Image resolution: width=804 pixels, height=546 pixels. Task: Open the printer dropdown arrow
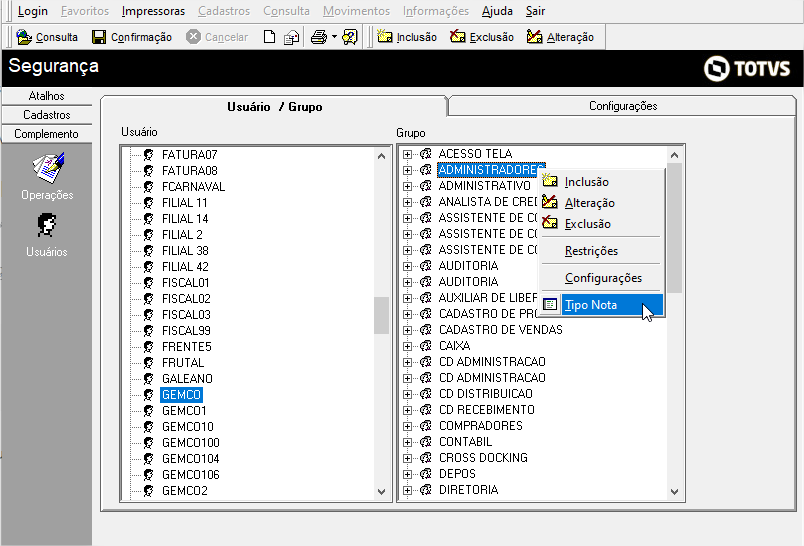click(334, 37)
